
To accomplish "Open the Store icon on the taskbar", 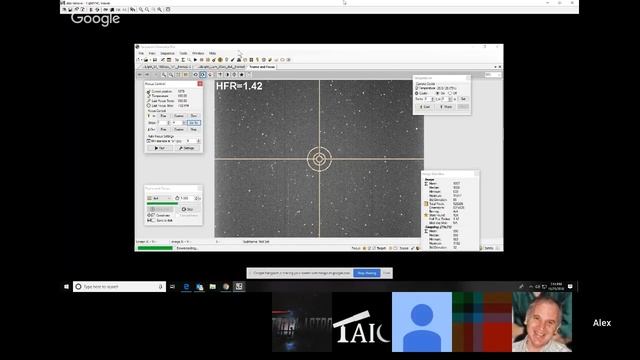I will point(200,287).
